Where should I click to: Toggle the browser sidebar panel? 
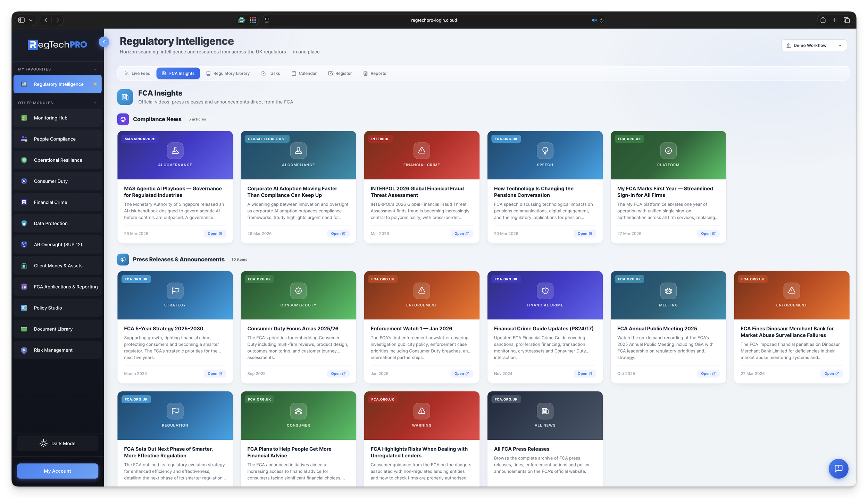[22, 20]
